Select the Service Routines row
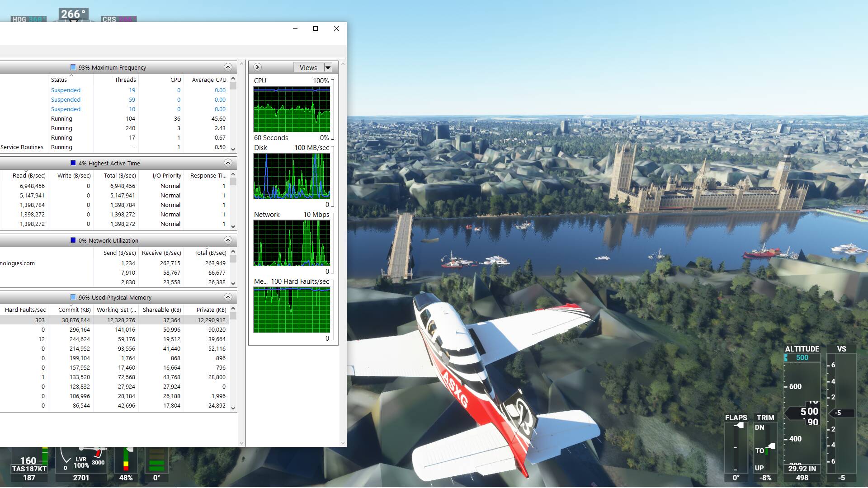 pyautogui.click(x=114, y=147)
